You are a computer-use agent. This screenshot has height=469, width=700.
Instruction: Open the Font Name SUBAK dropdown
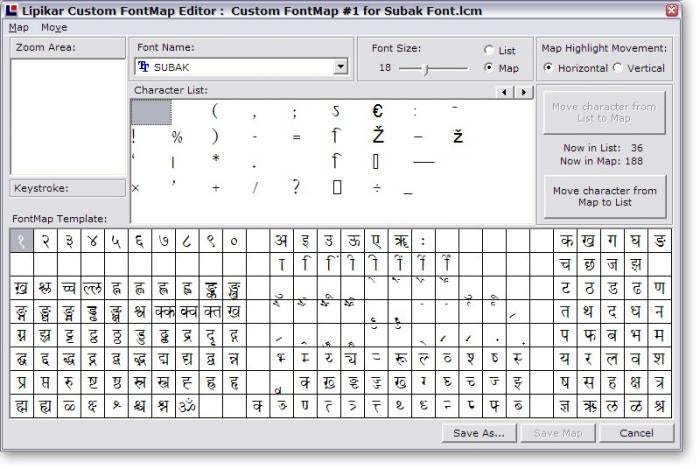(340, 67)
